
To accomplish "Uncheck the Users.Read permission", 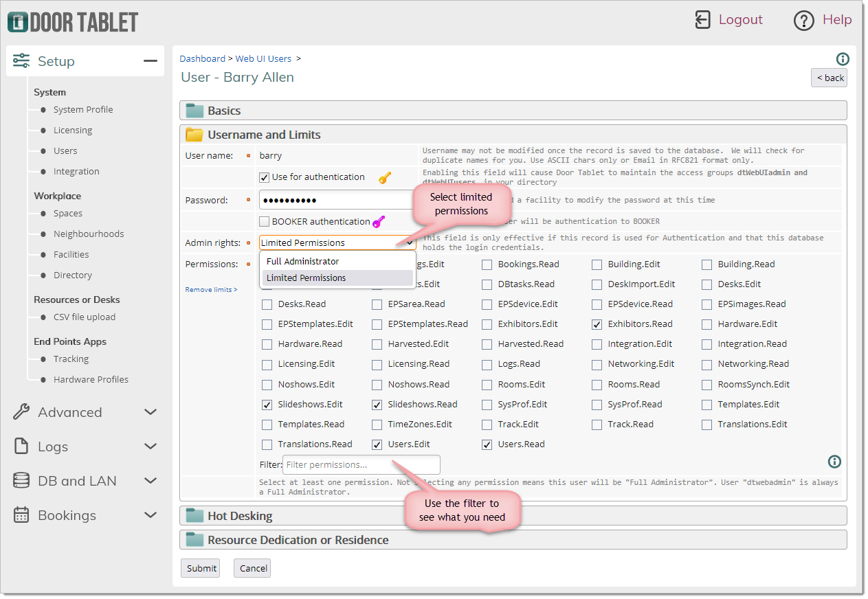I will [487, 444].
